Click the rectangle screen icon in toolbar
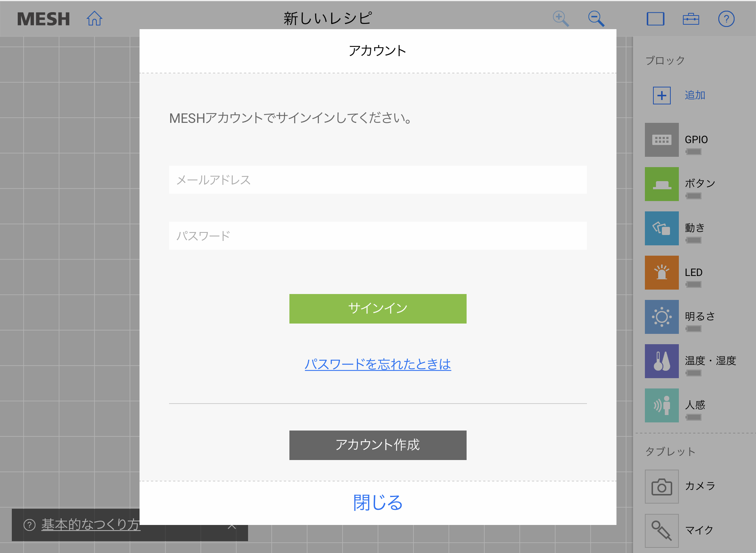The image size is (756, 553). click(x=656, y=19)
